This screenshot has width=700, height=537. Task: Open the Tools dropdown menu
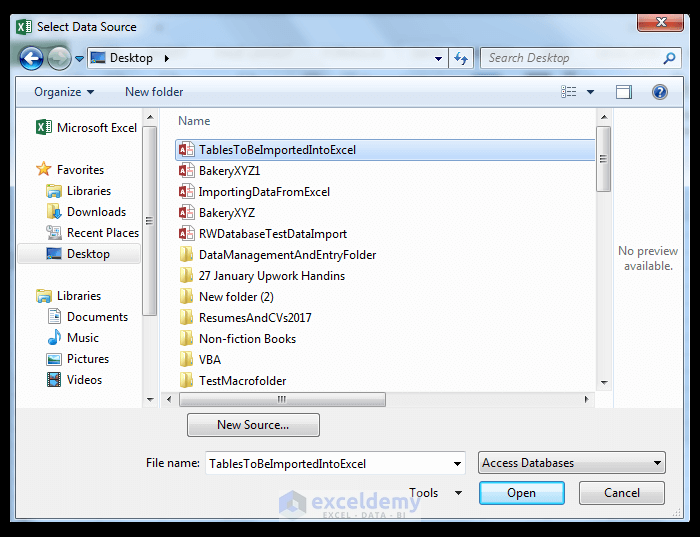pos(435,493)
